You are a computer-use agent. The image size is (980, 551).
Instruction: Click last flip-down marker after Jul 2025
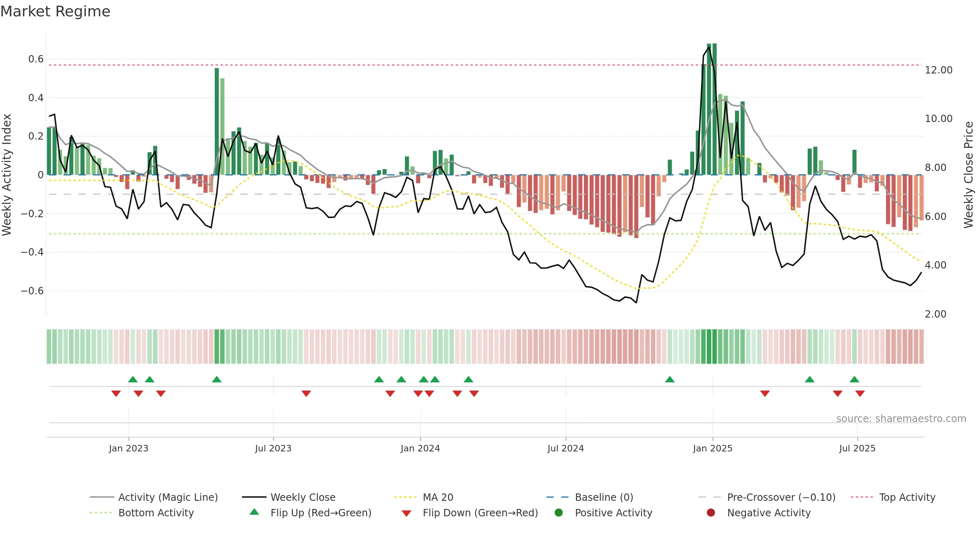click(x=860, y=393)
